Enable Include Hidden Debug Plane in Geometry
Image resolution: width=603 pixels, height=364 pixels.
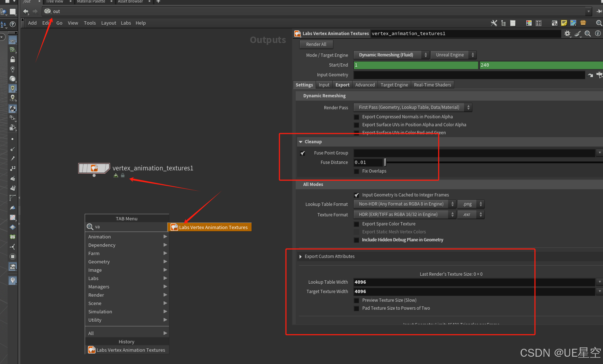pos(357,240)
